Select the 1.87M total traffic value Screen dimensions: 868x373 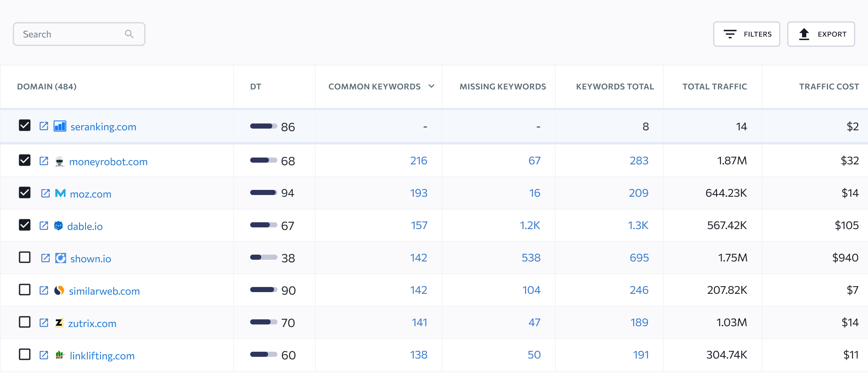[x=732, y=161]
